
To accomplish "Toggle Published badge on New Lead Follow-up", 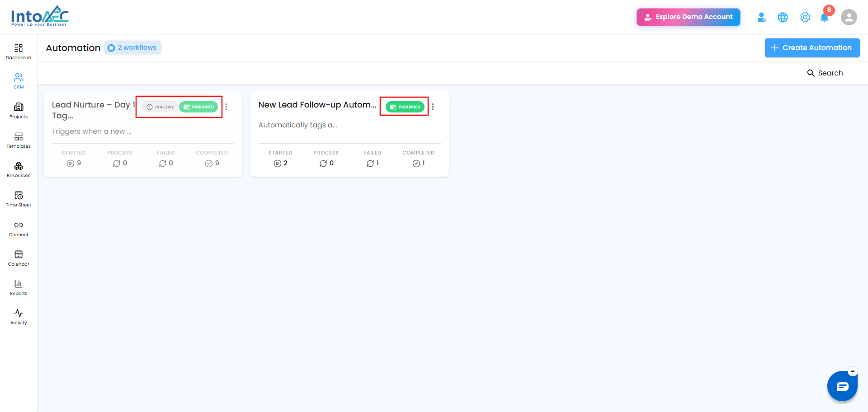I will click(x=405, y=107).
